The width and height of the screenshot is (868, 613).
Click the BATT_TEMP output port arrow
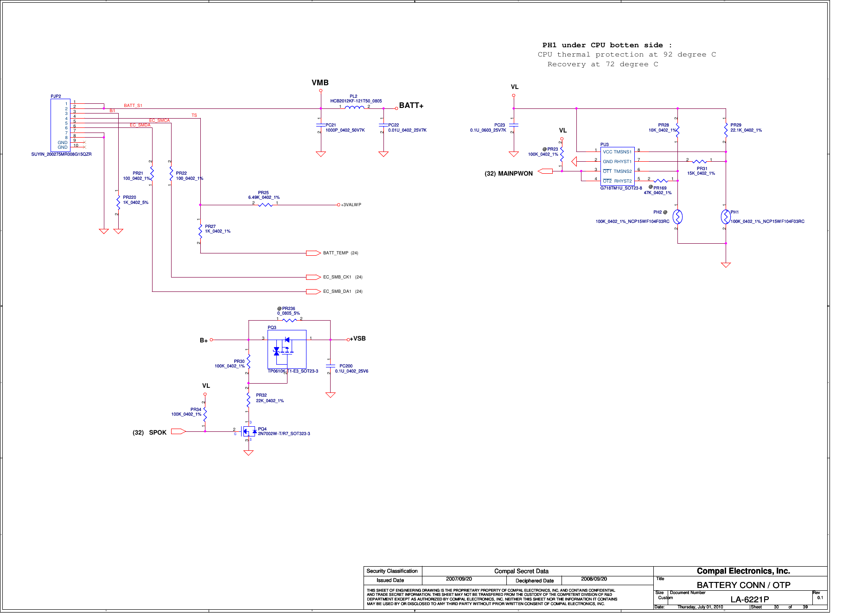pyautogui.click(x=313, y=253)
